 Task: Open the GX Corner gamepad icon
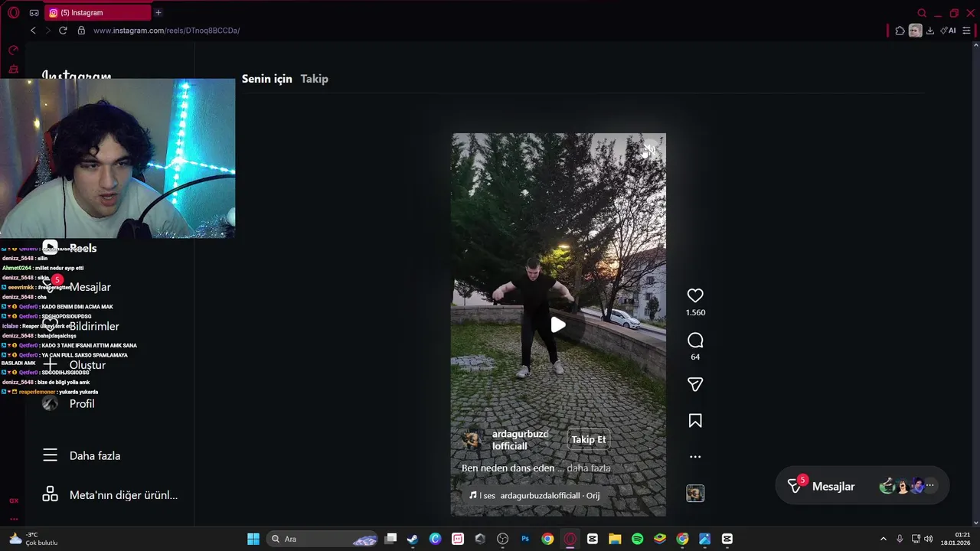[34, 13]
